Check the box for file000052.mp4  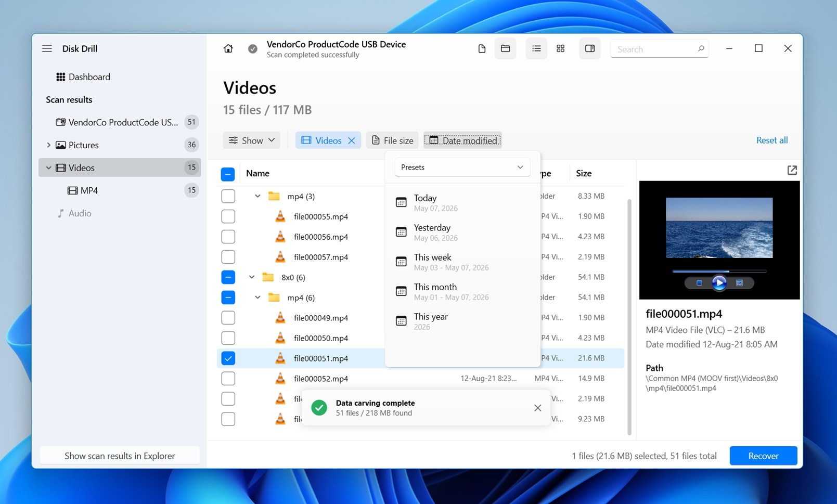pyautogui.click(x=228, y=379)
